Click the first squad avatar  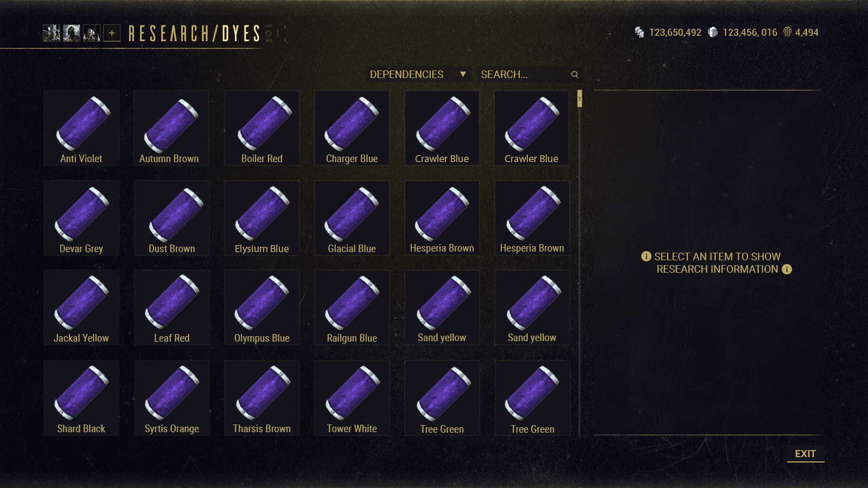[x=52, y=33]
